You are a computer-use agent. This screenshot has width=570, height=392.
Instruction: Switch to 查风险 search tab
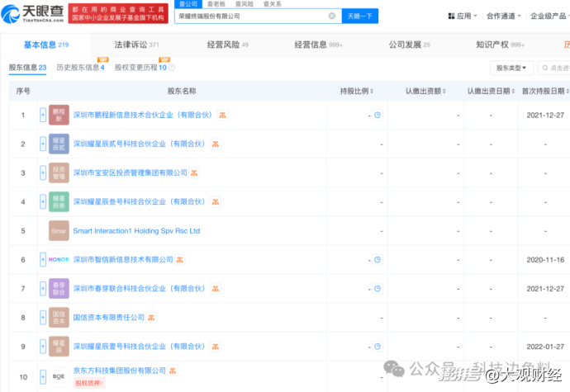point(245,4)
